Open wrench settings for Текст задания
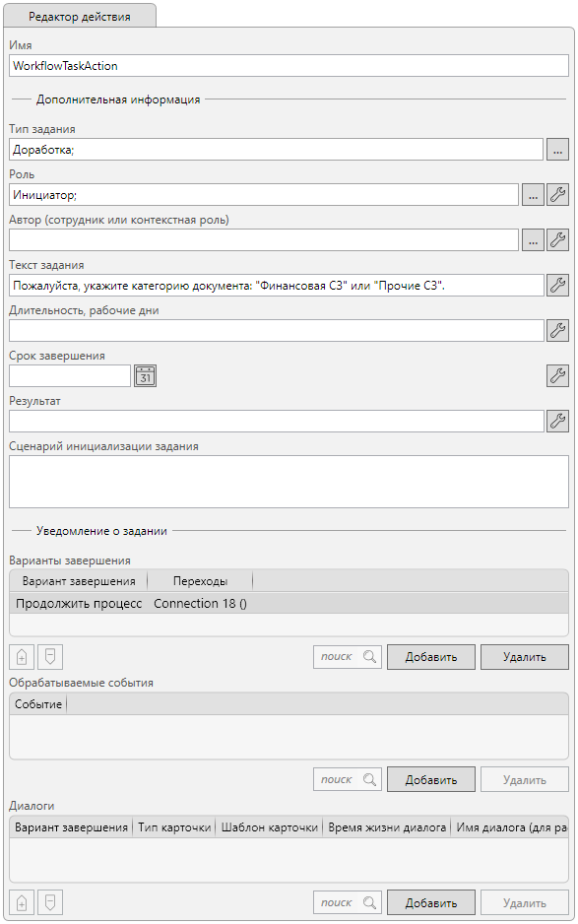 [x=557, y=286]
